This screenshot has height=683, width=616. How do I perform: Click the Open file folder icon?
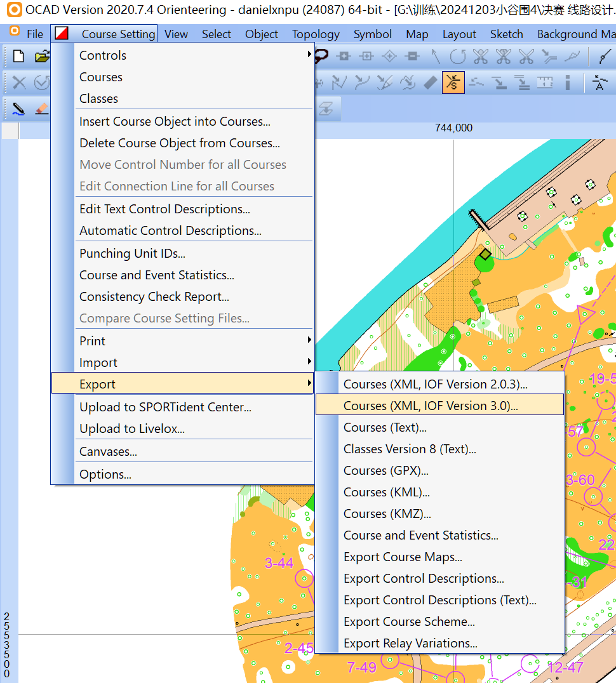point(42,56)
